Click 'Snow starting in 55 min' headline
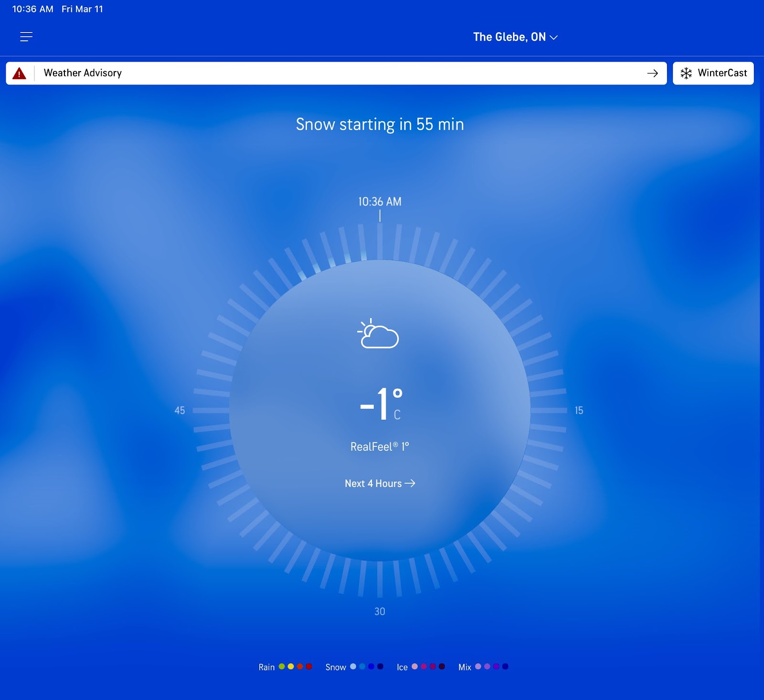This screenshot has width=764, height=700. pyautogui.click(x=380, y=125)
